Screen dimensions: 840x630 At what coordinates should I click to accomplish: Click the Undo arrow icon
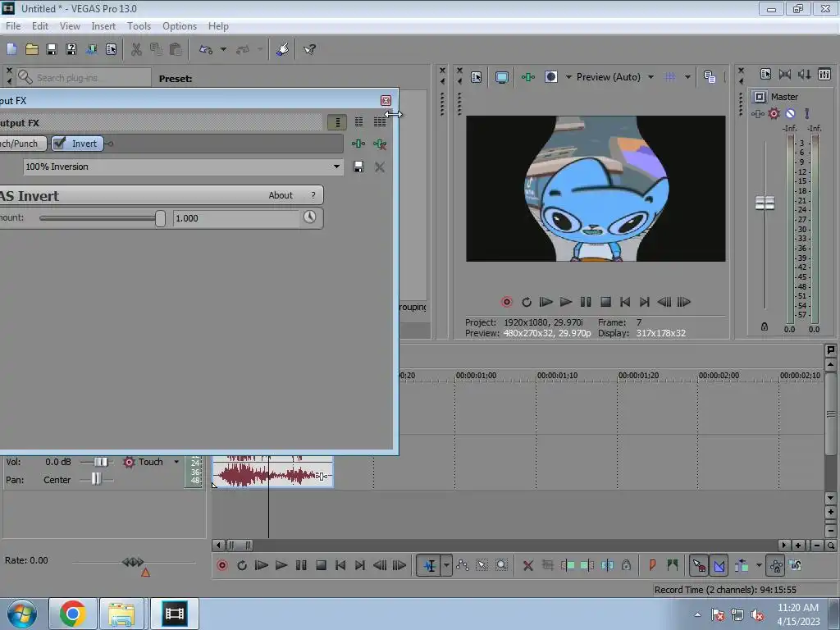pos(206,49)
